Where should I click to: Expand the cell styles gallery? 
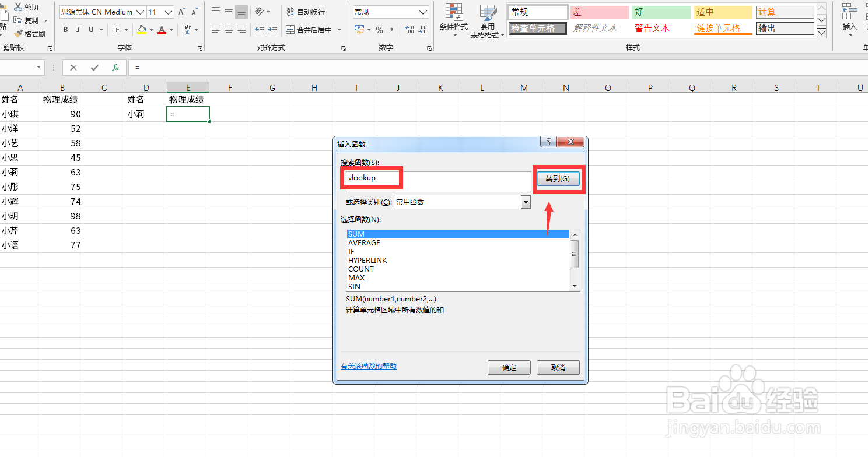click(x=822, y=33)
